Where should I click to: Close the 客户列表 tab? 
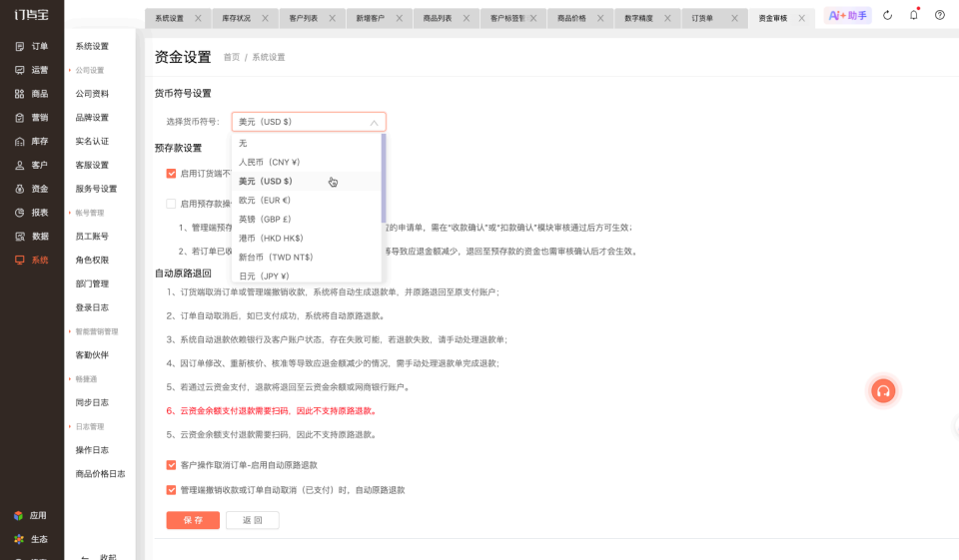pos(332,18)
